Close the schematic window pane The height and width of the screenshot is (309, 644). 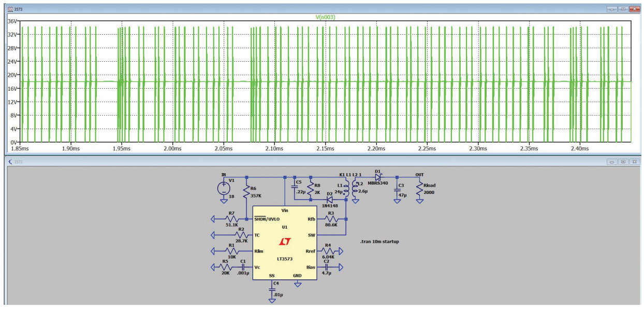[635, 162]
